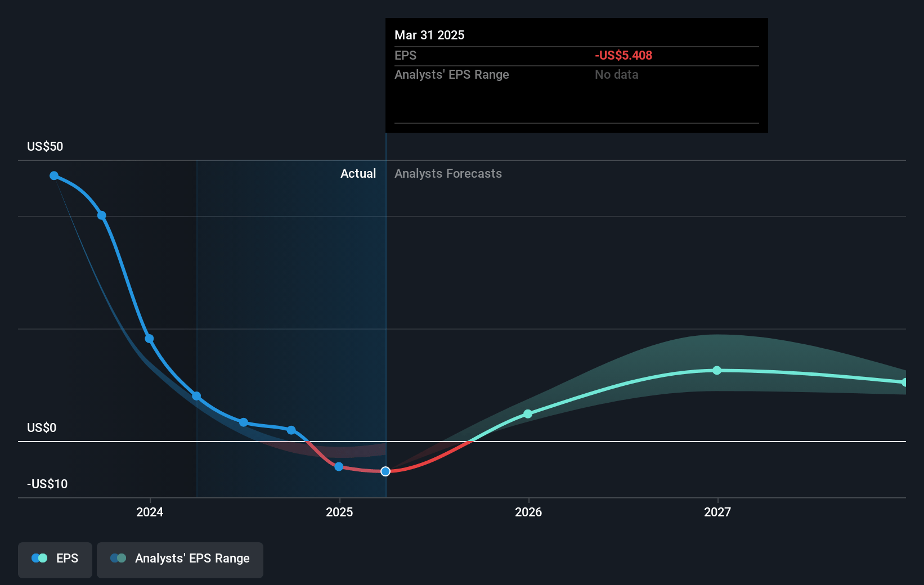Click the 2025 x-axis label

point(339,512)
